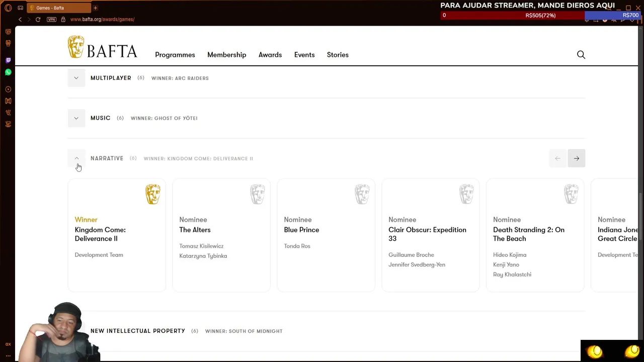This screenshot has height=362, width=644.
Task: Open the Events menu
Action: [304, 55]
